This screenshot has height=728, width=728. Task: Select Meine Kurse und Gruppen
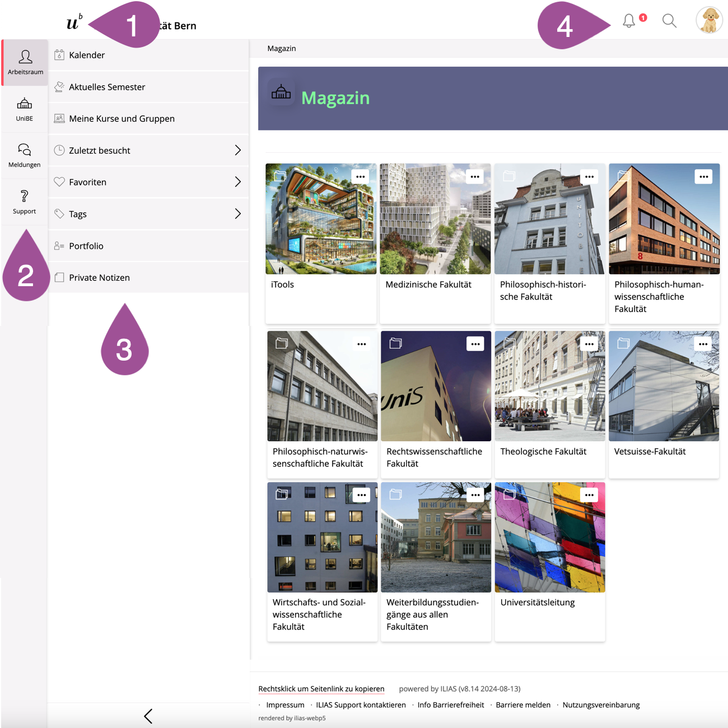point(122,119)
